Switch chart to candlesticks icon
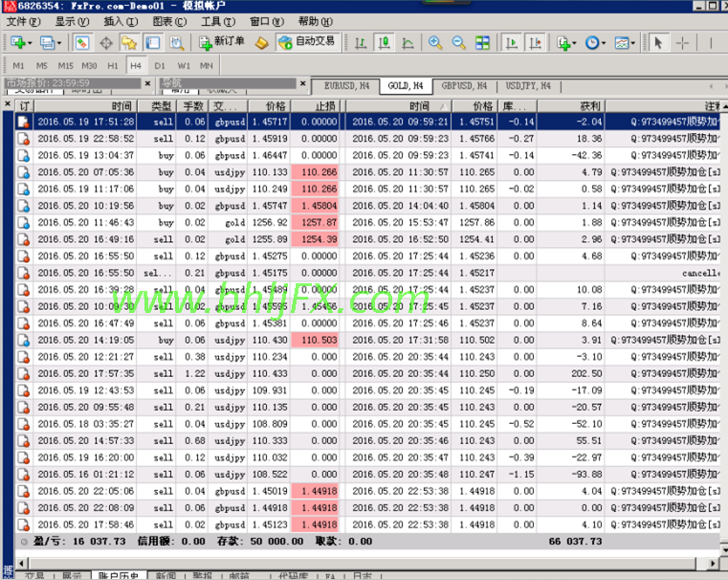The image size is (728, 580). 384,43
